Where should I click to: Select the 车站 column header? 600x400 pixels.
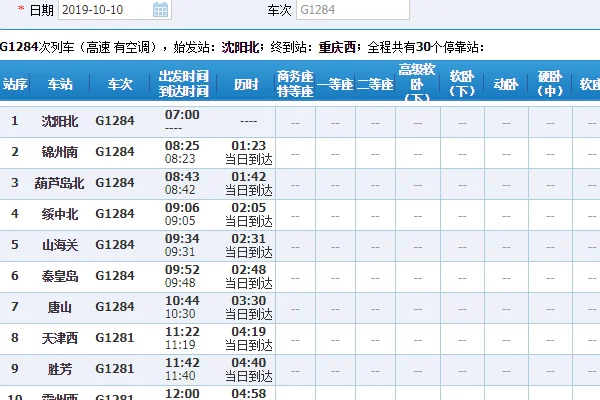click(60, 84)
